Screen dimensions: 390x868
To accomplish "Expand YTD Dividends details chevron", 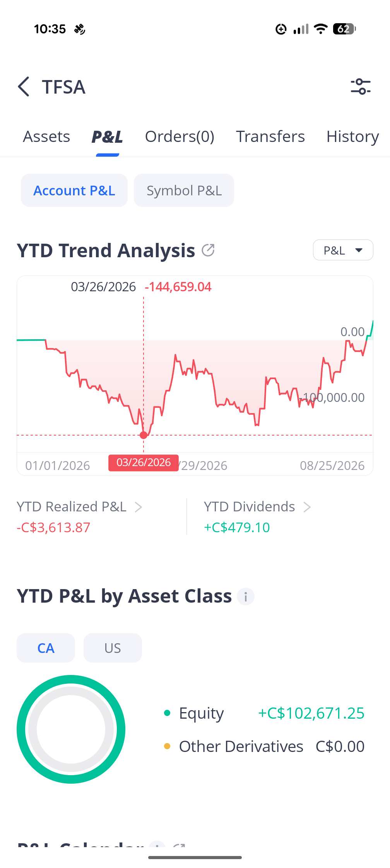I will coord(307,507).
